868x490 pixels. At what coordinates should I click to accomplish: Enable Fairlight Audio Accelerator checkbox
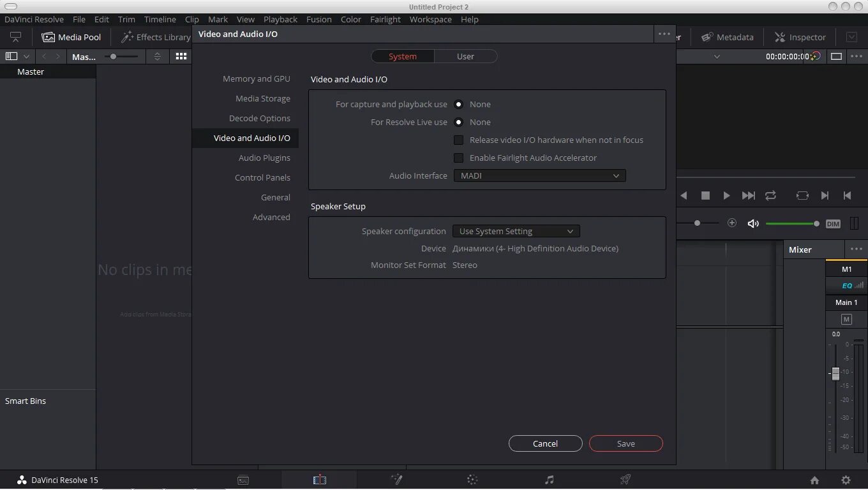point(458,158)
